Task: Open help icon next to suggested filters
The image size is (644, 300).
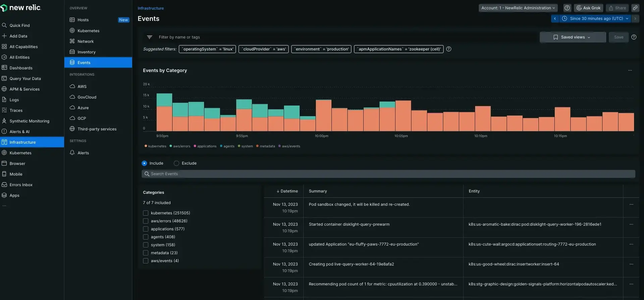Action: click(x=448, y=49)
